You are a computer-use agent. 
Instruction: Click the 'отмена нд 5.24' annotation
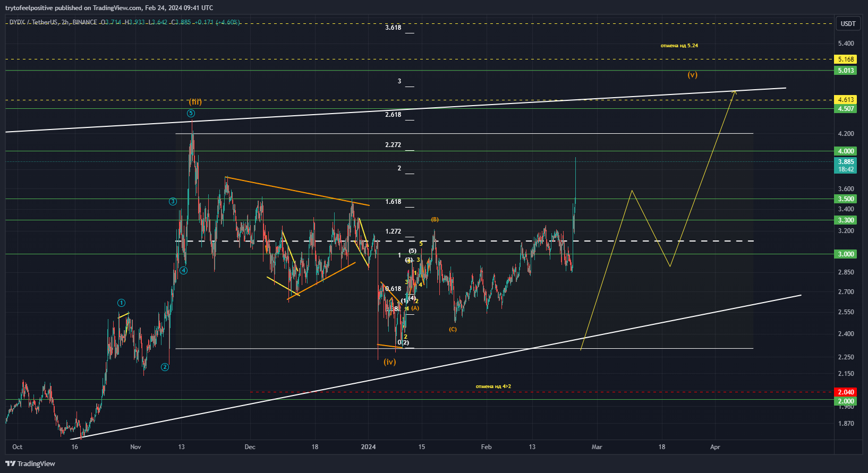tap(679, 46)
